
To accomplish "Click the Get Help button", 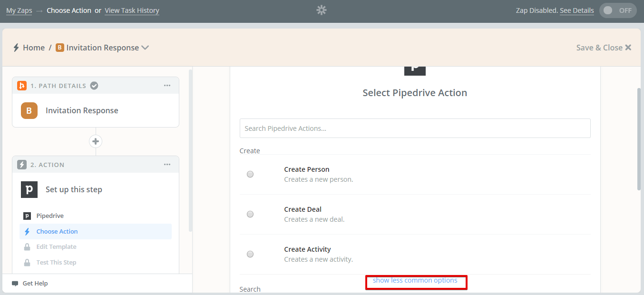I will pos(30,284).
